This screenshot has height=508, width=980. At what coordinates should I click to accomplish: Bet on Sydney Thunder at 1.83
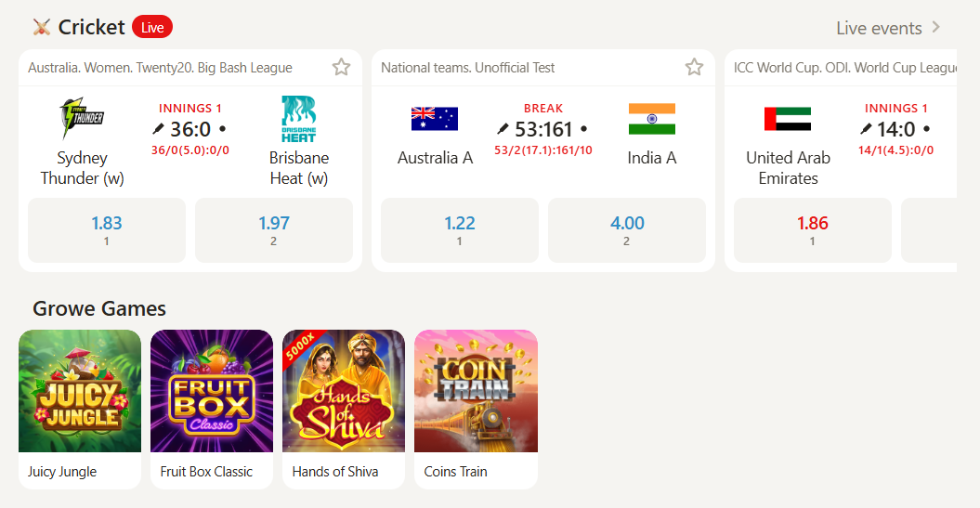coord(107,230)
